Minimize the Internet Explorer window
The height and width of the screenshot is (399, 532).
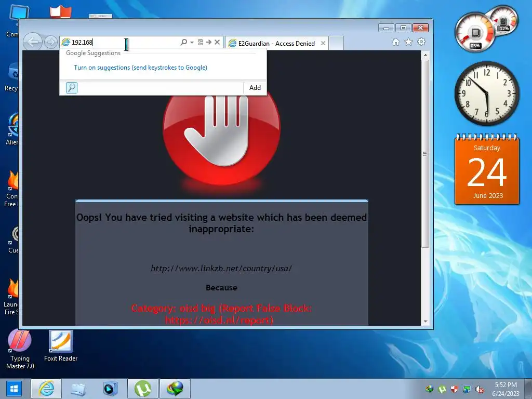point(386,28)
